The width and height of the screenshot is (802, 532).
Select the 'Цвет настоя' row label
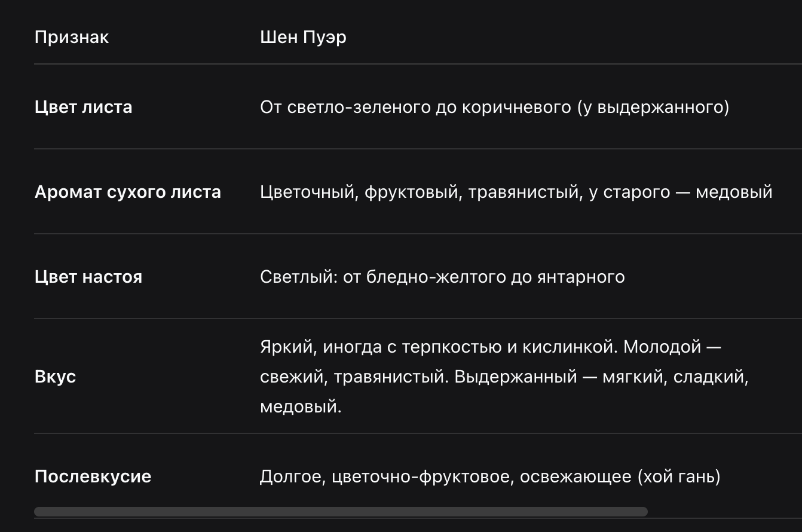[x=88, y=277]
